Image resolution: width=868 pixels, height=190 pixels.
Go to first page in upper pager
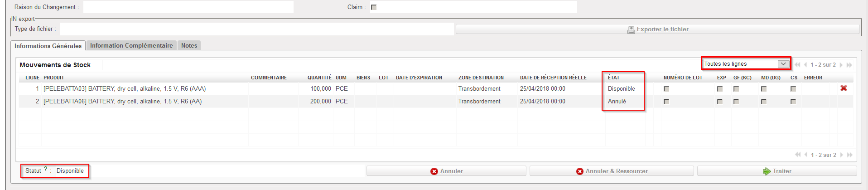coord(797,65)
